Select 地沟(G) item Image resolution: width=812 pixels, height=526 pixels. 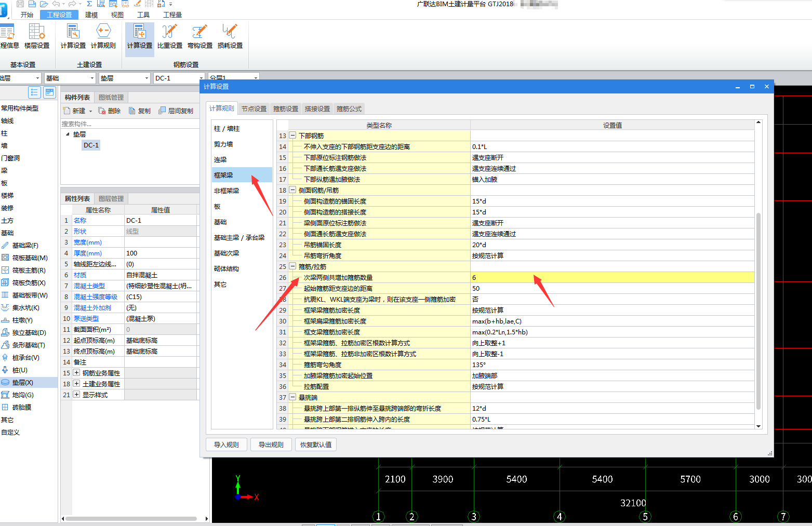pyautogui.click(x=23, y=395)
